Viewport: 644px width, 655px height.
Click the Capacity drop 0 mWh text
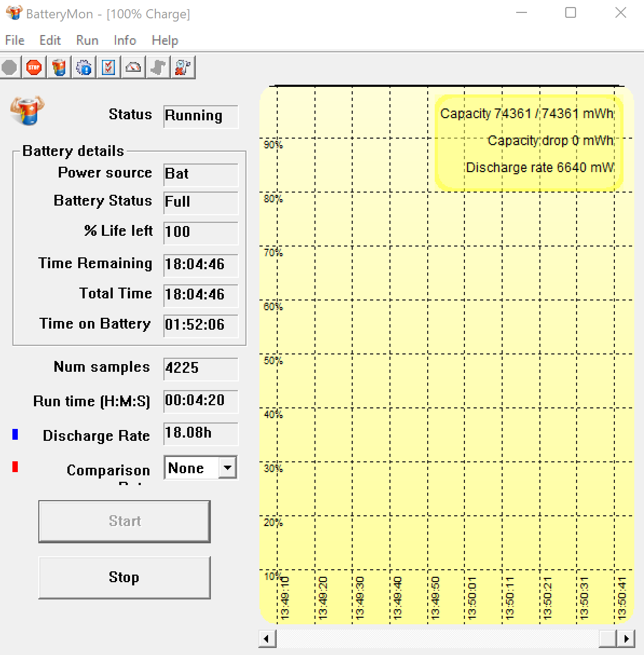point(551,141)
